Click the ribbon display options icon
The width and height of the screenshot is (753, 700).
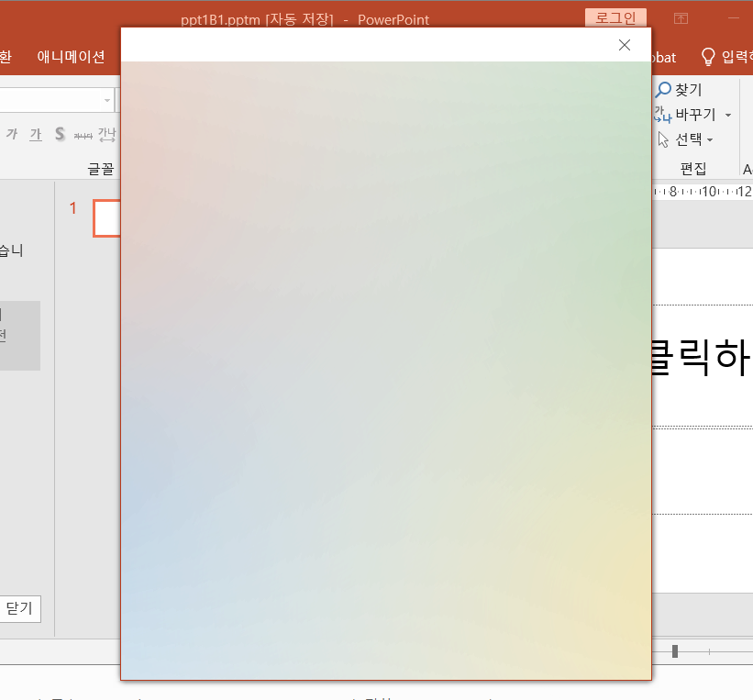tap(681, 18)
